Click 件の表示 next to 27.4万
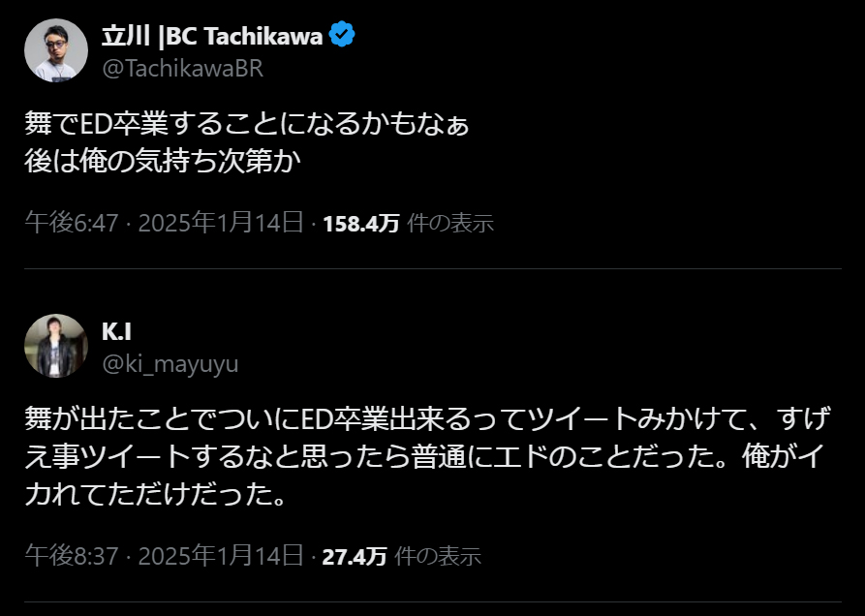 click(437, 557)
